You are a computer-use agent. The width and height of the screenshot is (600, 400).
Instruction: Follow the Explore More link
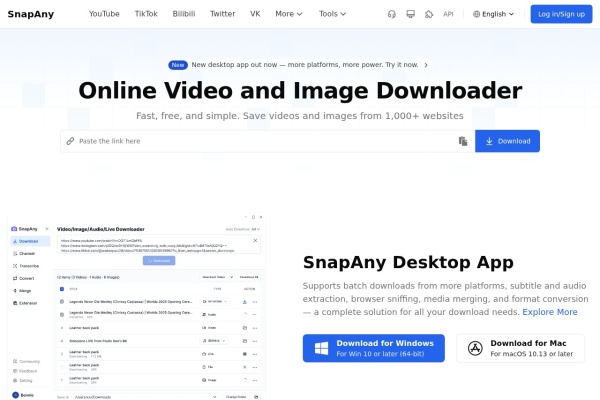[550, 312]
